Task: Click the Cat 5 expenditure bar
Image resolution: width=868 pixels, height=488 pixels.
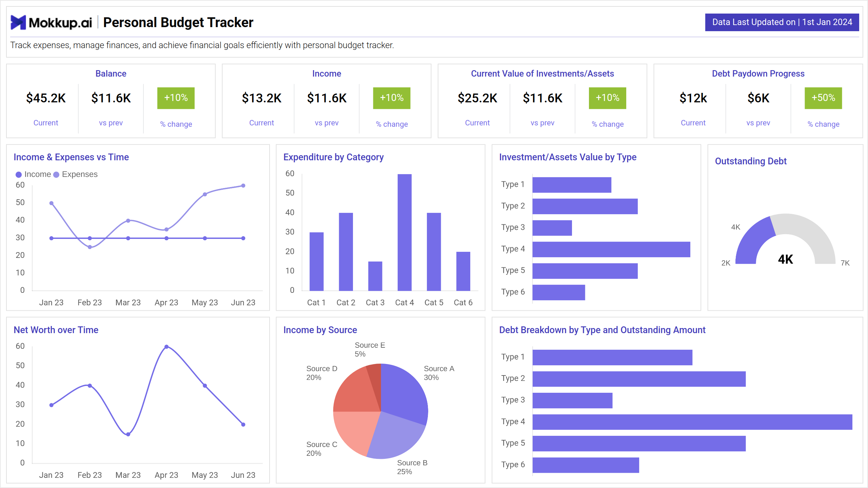Action: [x=434, y=252]
